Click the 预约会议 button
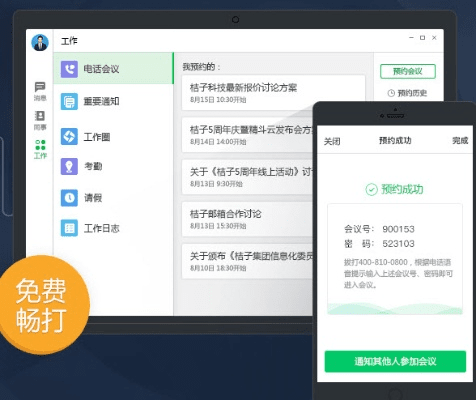Screen dimensions: 476x400 click(x=408, y=71)
